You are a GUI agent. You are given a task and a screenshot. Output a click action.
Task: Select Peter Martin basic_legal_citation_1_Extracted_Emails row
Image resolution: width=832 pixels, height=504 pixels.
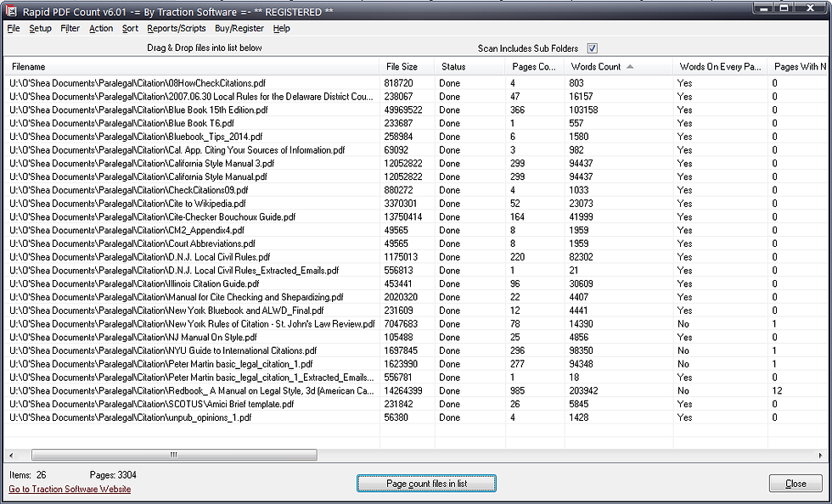tap(415, 378)
